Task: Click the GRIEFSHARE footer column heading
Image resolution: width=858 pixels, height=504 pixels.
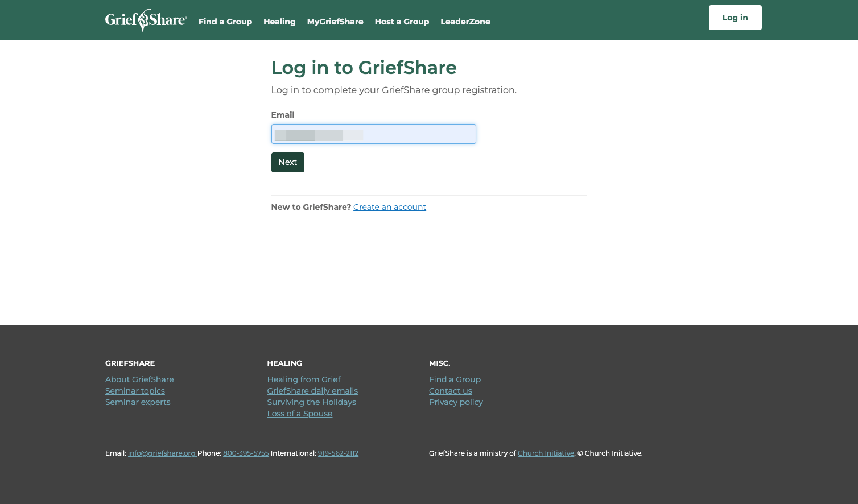Action: click(x=130, y=363)
